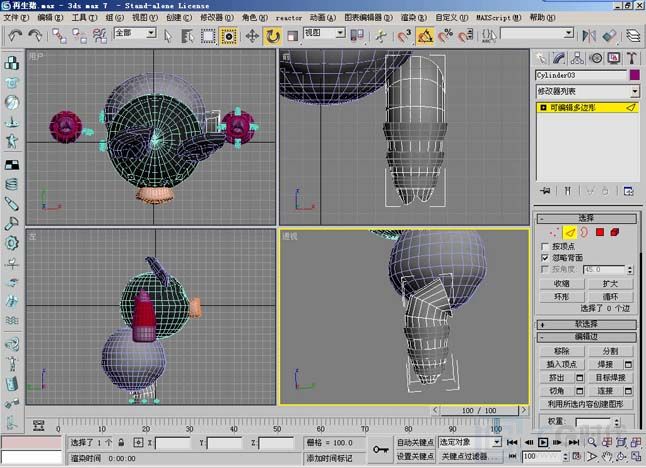Select the Select and Link tool
This screenshot has width=646, height=468.
coord(59,36)
